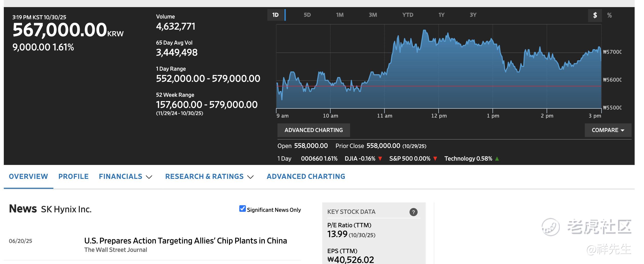Select YTD chart range
The width and height of the screenshot is (644, 264).
pyautogui.click(x=407, y=15)
